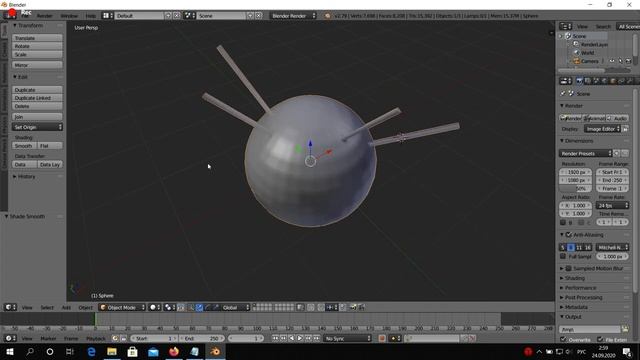This screenshot has width=640, height=360.
Task: Open the Select menu in 3D view header
Action: (47, 307)
